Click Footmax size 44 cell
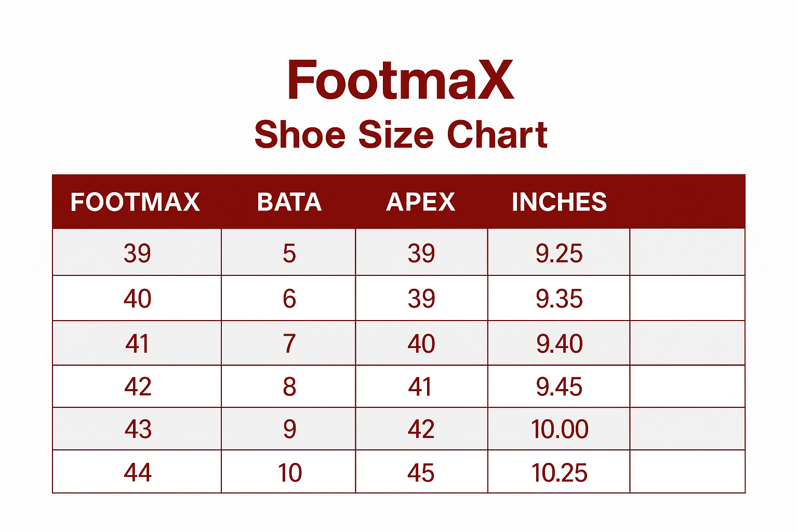798x532 pixels. [138, 473]
